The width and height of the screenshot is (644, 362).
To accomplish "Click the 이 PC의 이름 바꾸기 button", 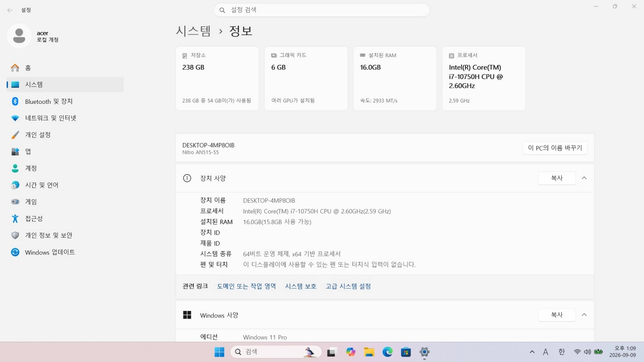I will point(555,148).
